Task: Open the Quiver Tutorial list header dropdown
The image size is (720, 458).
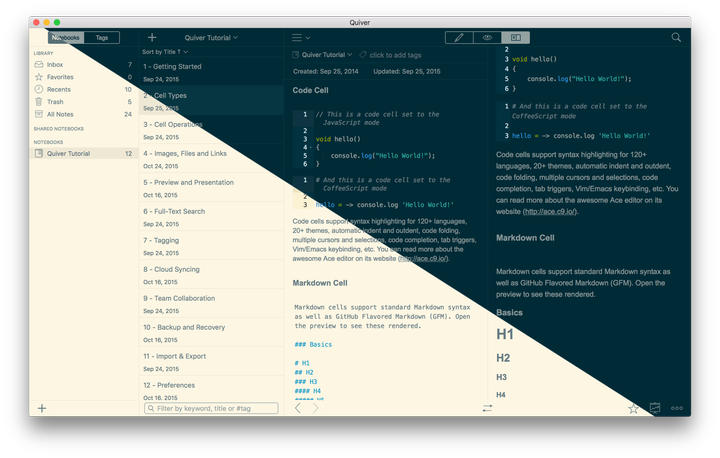Action: [211, 38]
